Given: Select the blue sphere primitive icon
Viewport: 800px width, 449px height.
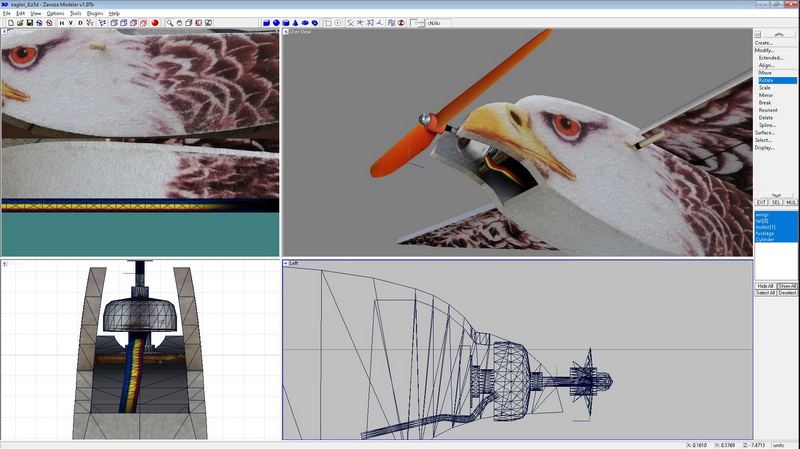Looking at the screenshot, I should pos(276,22).
